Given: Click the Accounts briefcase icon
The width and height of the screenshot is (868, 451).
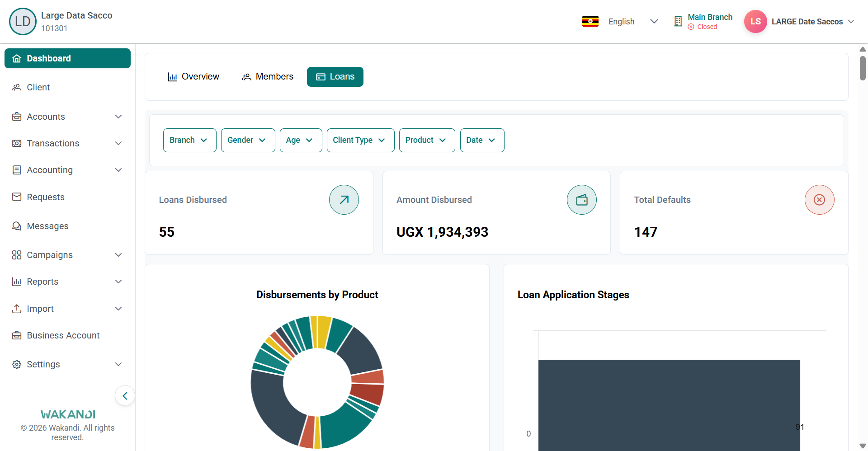Looking at the screenshot, I should (17, 117).
